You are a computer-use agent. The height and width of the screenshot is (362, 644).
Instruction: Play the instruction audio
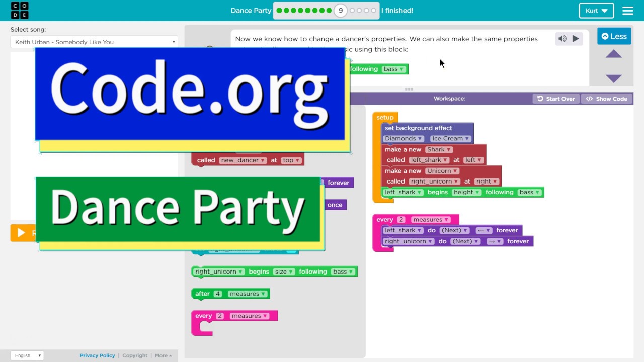pyautogui.click(x=576, y=39)
